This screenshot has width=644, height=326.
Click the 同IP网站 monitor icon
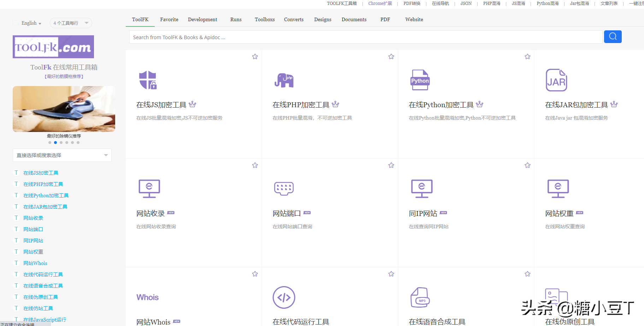pos(422,189)
